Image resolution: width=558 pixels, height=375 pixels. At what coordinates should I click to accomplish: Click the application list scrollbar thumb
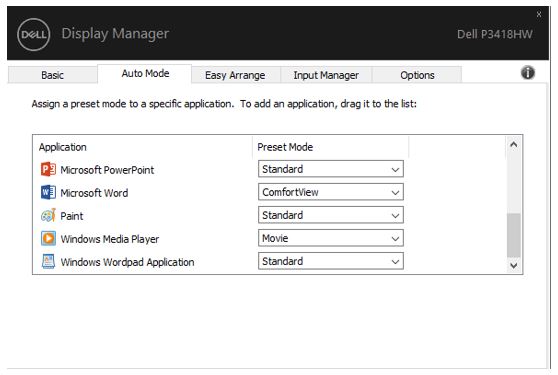(514, 235)
